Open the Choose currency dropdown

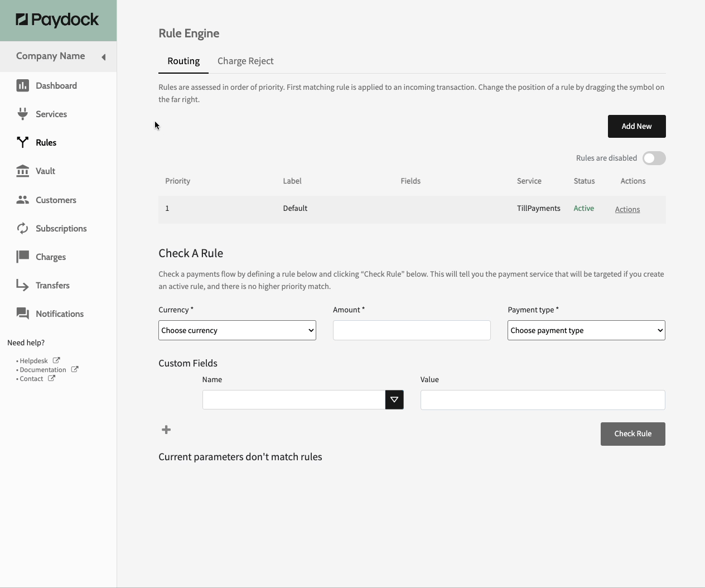point(237,330)
